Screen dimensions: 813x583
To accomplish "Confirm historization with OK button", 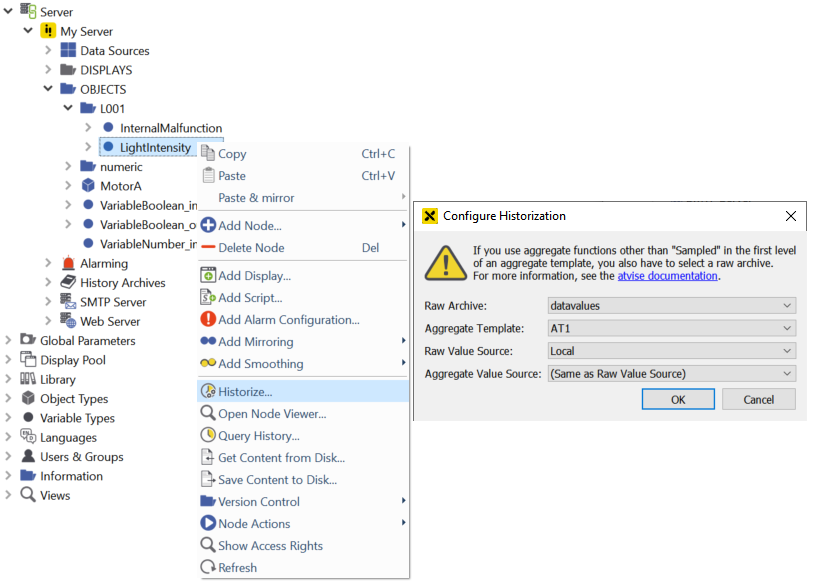I will [677, 399].
